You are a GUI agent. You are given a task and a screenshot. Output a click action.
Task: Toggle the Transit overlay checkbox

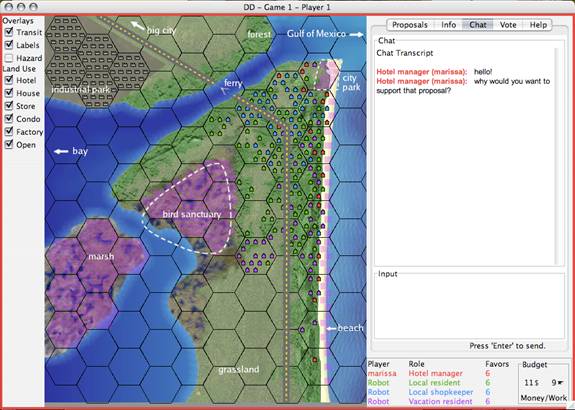pyautogui.click(x=9, y=32)
